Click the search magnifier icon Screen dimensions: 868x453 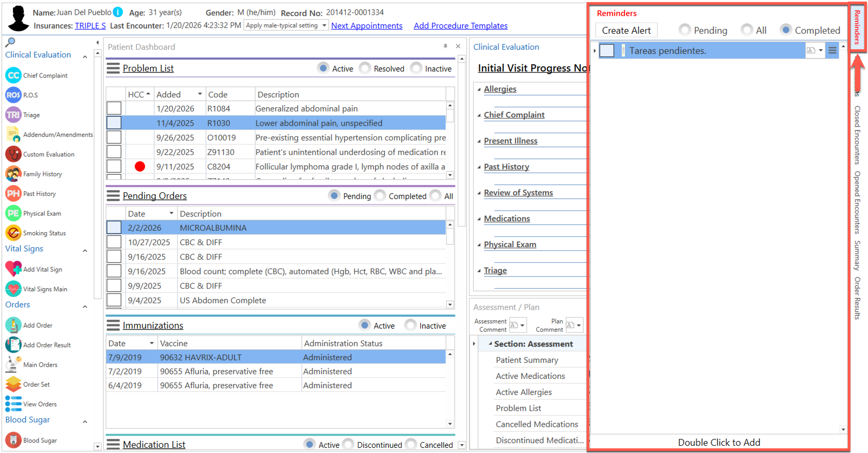[10, 42]
